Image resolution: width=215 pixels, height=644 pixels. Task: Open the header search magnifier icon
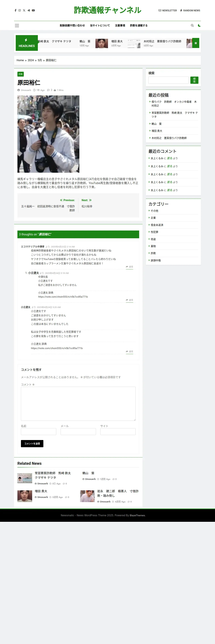(x=192, y=26)
